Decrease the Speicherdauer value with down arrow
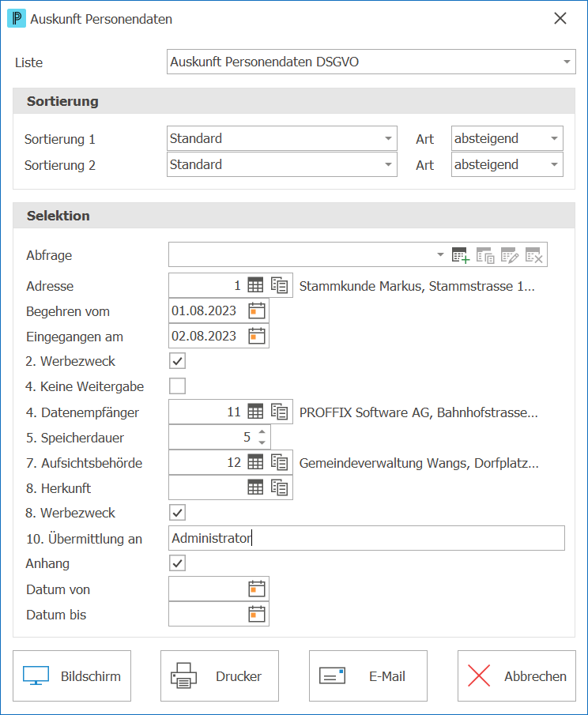This screenshot has width=588, height=715. 262,442
